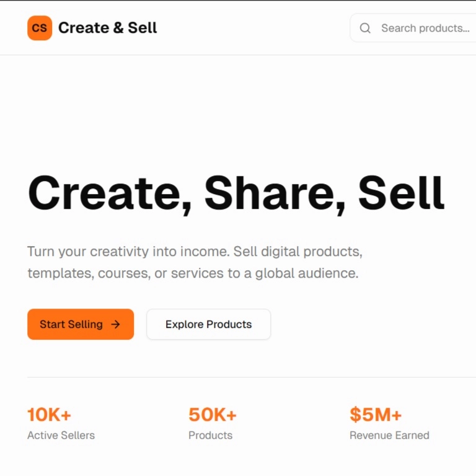Go home via Create & Sell brand name

[x=107, y=28]
